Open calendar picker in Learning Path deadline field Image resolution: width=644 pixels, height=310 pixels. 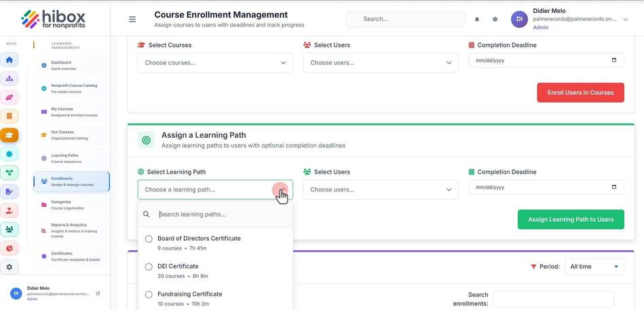pos(614,187)
